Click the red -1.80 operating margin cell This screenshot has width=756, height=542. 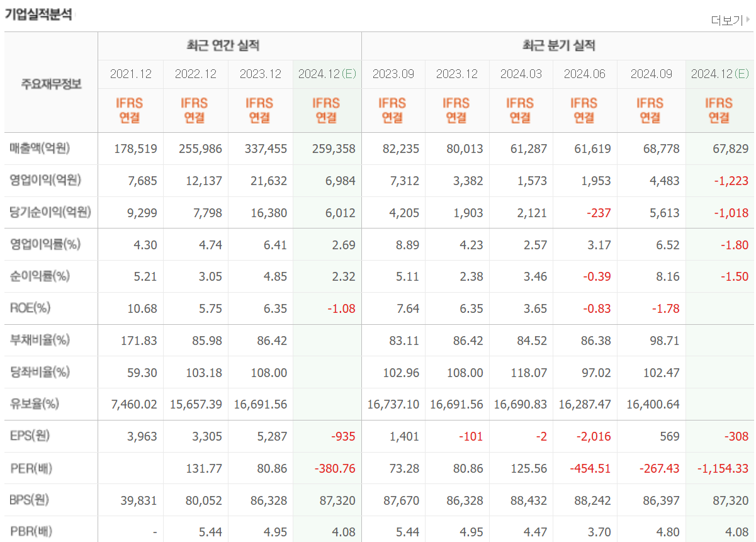coord(735,246)
